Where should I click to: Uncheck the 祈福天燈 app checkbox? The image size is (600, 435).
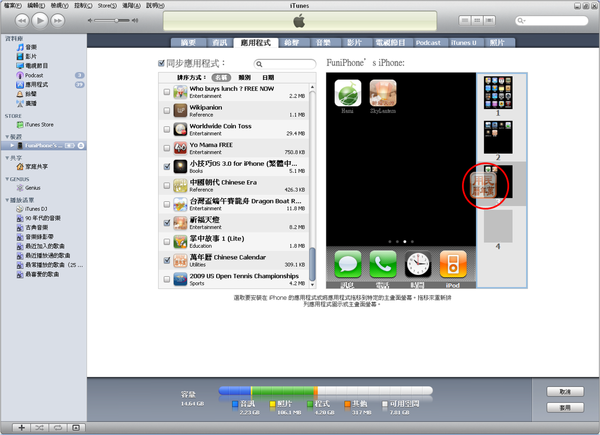(x=167, y=223)
